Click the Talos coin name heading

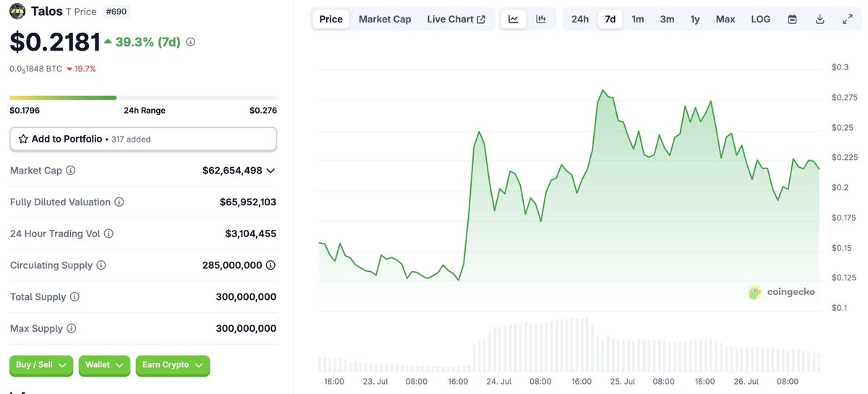[47, 12]
